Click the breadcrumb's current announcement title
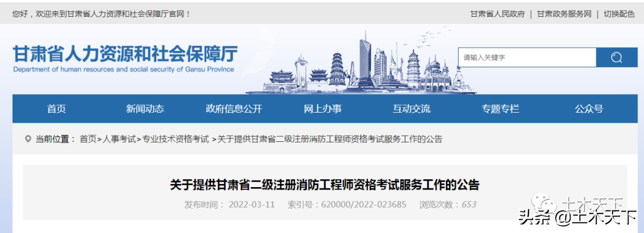 point(330,139)
